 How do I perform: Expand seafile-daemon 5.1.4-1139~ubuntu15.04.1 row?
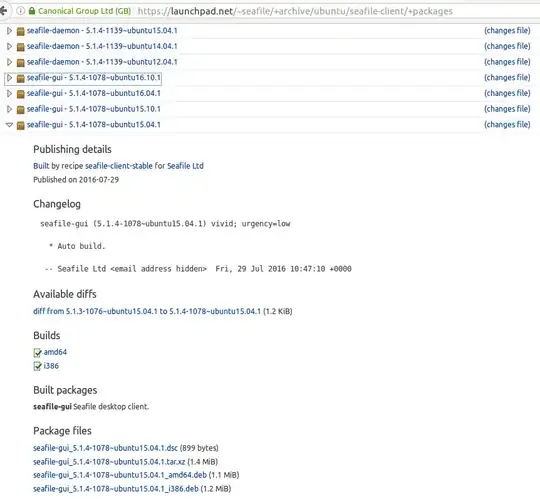(x=9, y=31)
